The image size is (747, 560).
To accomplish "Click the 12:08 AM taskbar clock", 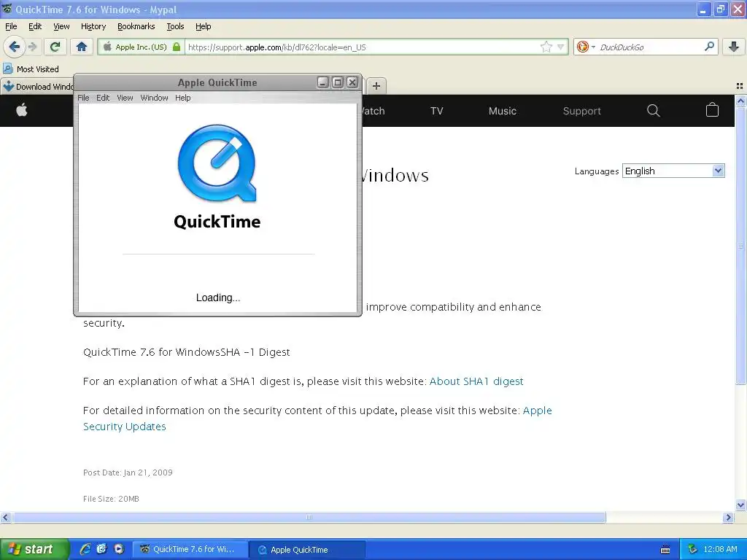I will point(720,550).
